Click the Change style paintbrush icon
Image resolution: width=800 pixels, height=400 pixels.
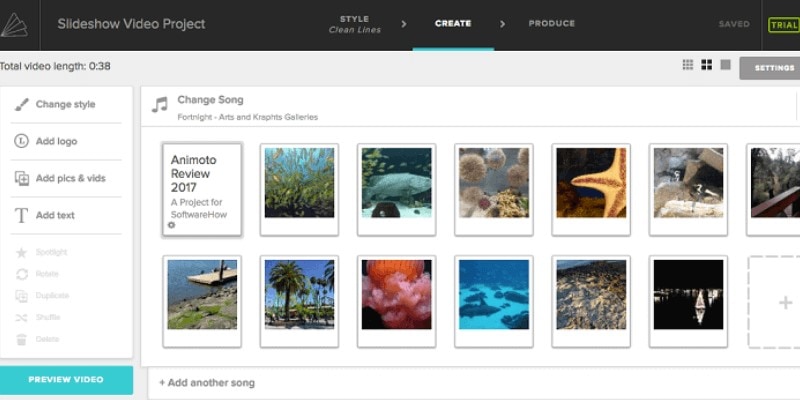[x=21, y=104]
